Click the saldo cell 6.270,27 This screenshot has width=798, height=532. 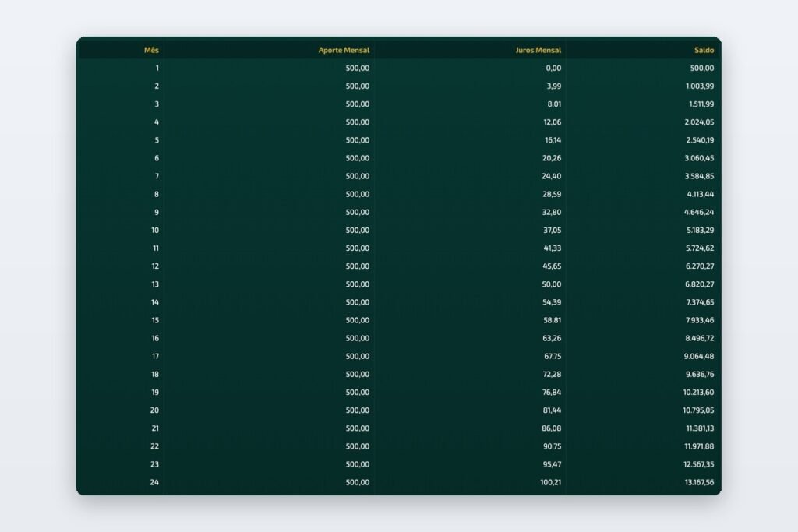click(700, 266)
